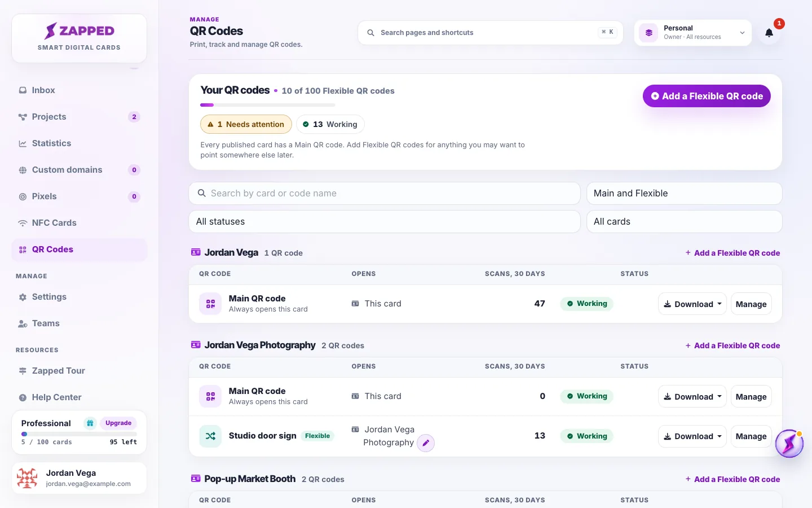Open the All cards filter
The width and height of the screenshot is (812, 508).
(684, 221)
